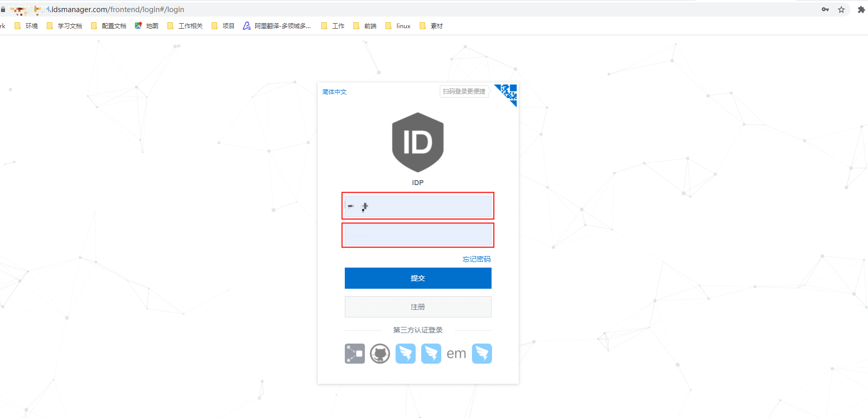This screenshot has height=418, width=868.
Task: Open the 地图 maps bookmark
Action: tap(147, 26)
